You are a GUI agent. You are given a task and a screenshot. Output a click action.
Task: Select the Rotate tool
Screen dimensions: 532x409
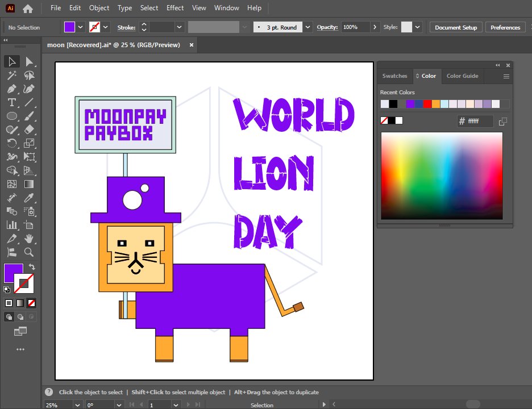tap(12, 143)
